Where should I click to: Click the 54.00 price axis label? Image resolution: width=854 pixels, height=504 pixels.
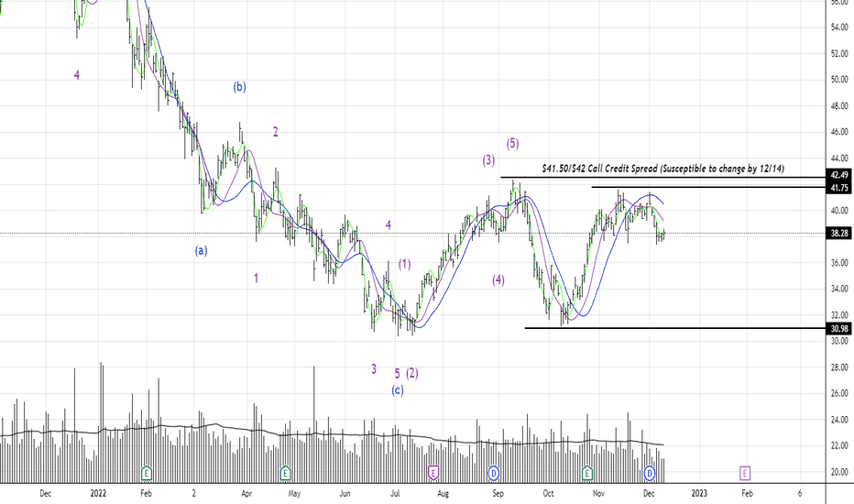(x=839, y=27)
